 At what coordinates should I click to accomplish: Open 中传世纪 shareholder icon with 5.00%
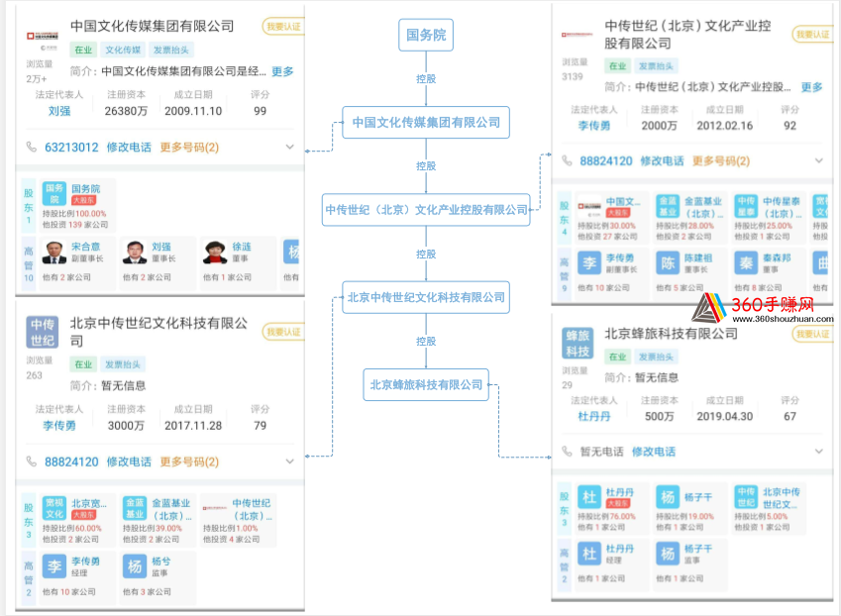coord(746,497)
